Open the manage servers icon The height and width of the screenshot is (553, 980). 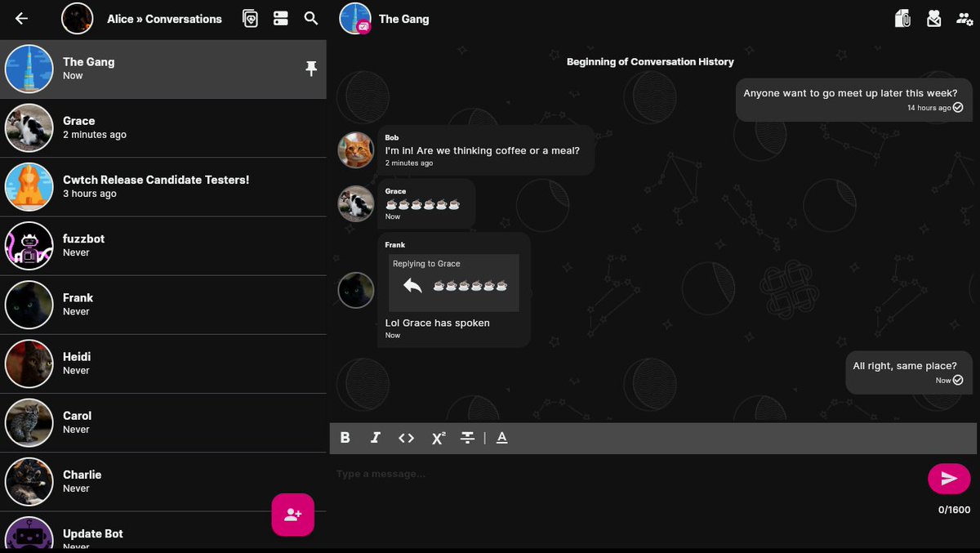coord(281,19)
